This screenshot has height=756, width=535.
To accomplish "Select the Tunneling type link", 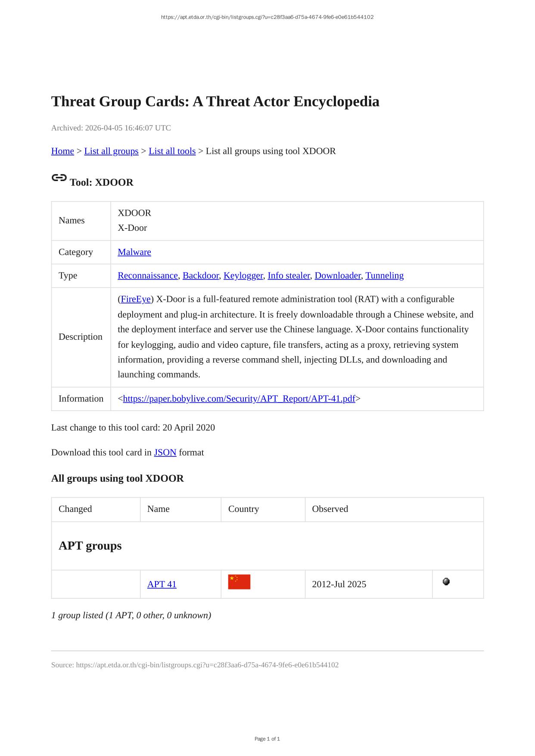I will [384, 276].
